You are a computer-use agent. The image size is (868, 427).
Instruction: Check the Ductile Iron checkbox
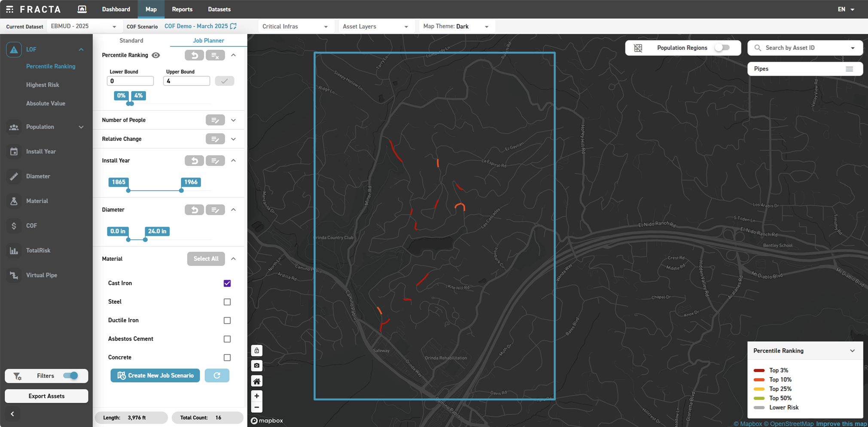pyautogui.click(x=227, y=320)
